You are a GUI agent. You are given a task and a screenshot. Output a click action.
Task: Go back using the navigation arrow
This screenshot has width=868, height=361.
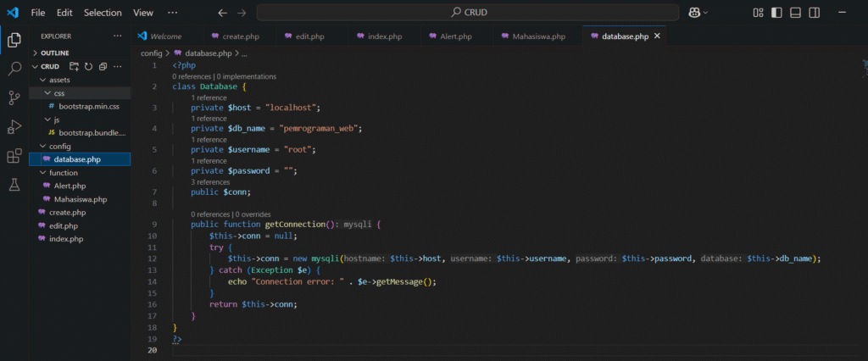click(x=222, y=13)
